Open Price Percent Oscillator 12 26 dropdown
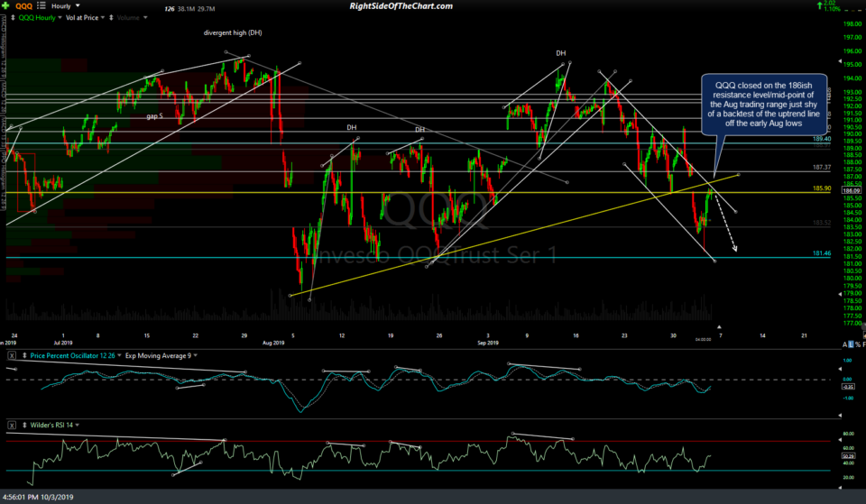866x504 pixels. (119, 355)
